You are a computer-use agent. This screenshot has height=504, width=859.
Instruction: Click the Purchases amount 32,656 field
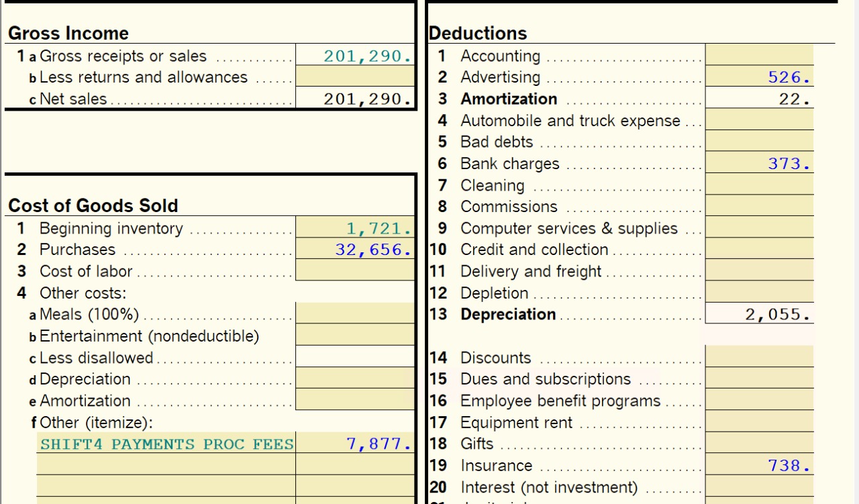tap(355, 250)
